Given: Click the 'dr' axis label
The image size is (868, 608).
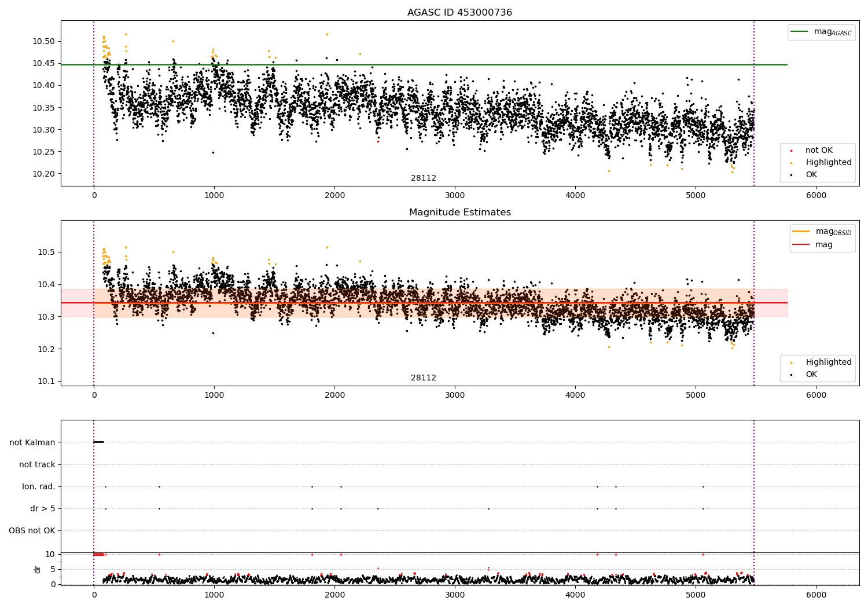Looking at the screenshot, I should coord(38,569).
